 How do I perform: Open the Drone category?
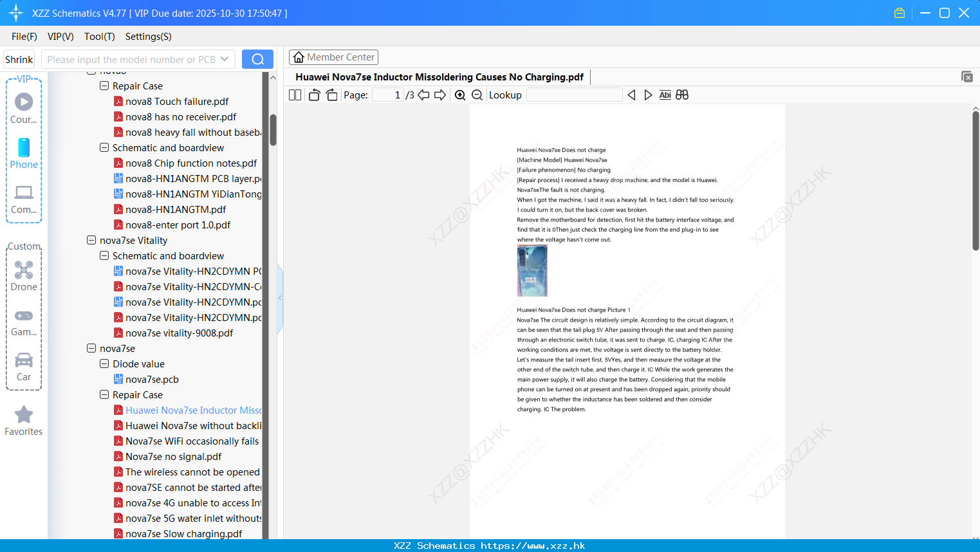pos(24,276)
